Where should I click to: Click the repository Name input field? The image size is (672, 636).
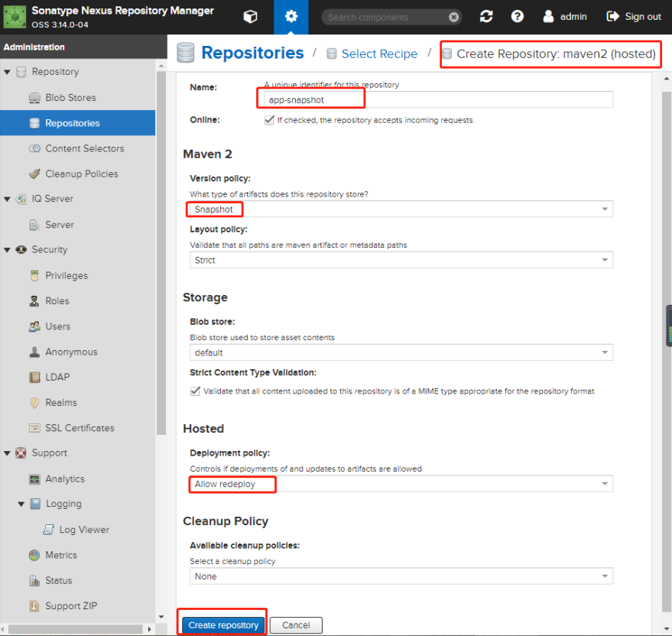436,99
